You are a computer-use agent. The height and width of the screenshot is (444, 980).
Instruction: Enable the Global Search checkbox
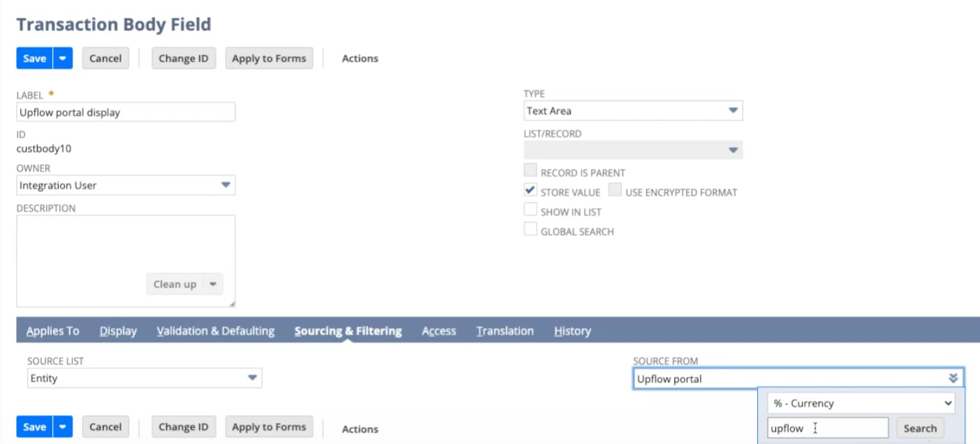pos(531,229)
